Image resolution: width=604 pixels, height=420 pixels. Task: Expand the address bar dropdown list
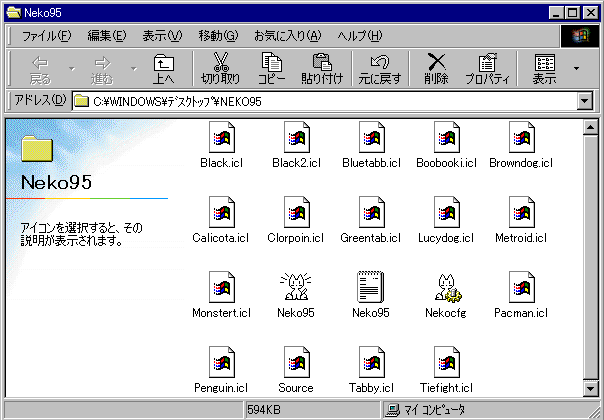(585, 101)
